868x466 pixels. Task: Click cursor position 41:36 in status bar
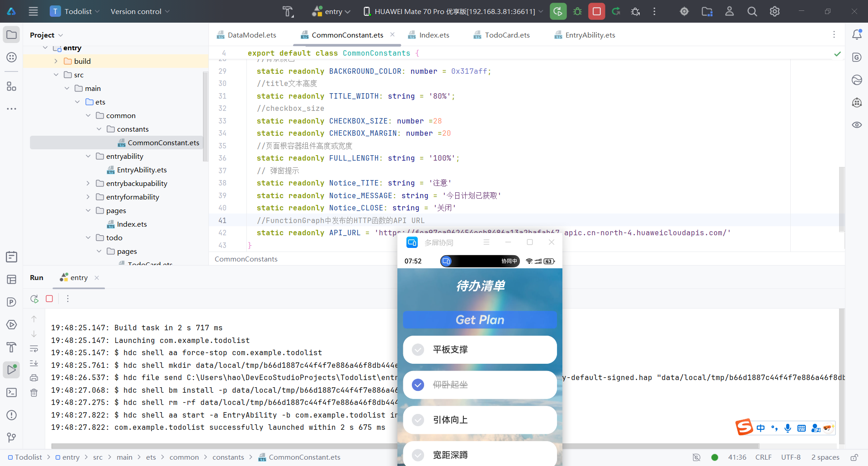click(737, 457)
